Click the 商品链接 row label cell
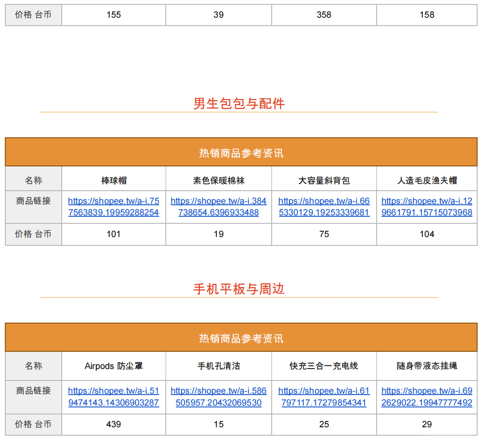The width and height of the screenshot is (486, 448). tap(33, 207)
